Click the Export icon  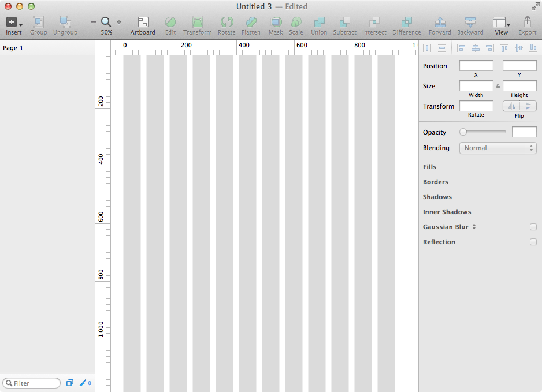527,22
